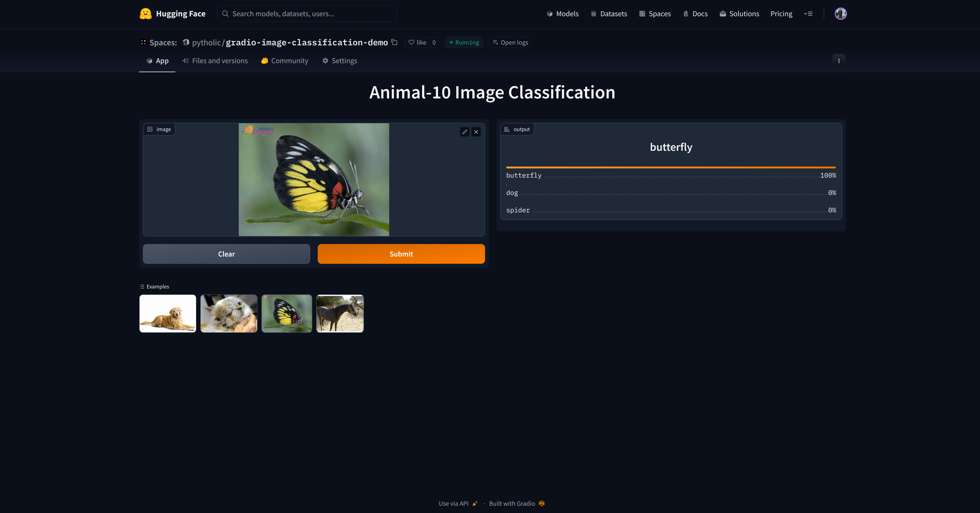Click the Hugging Face emoji logo
The height and width of the screenshot is (513, 980).
146,13
